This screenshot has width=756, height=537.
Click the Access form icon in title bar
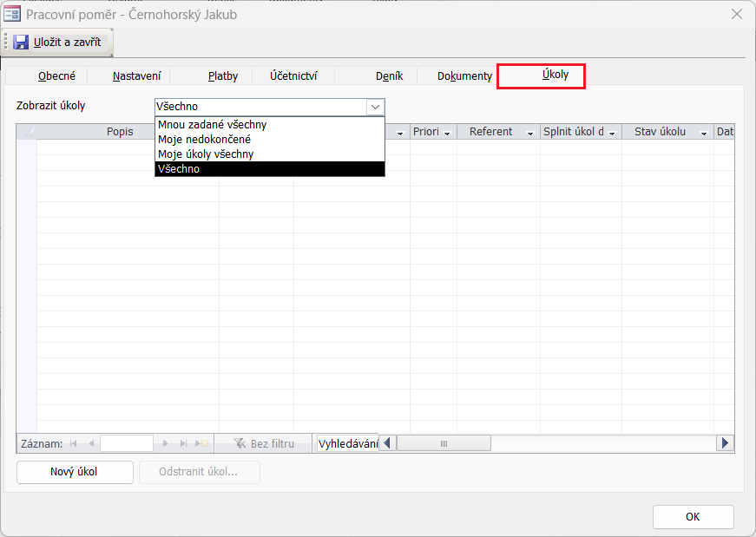13,14
